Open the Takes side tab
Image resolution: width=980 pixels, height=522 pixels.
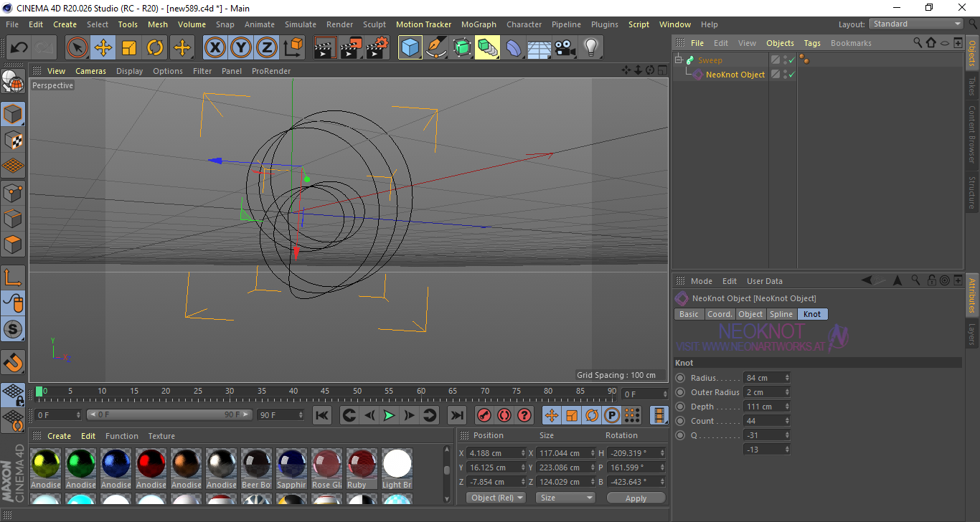point(972,87)
